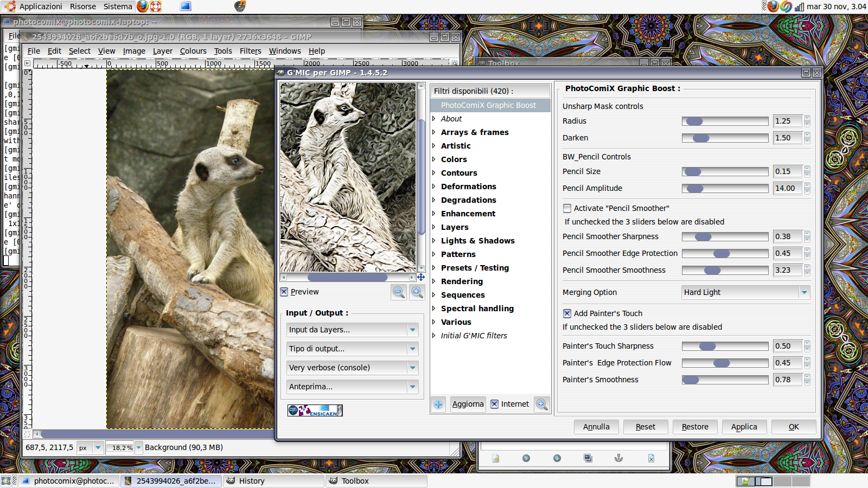868x488 pixels.
Task: Open the GIMP Filters menu
Action: [250, 51]
